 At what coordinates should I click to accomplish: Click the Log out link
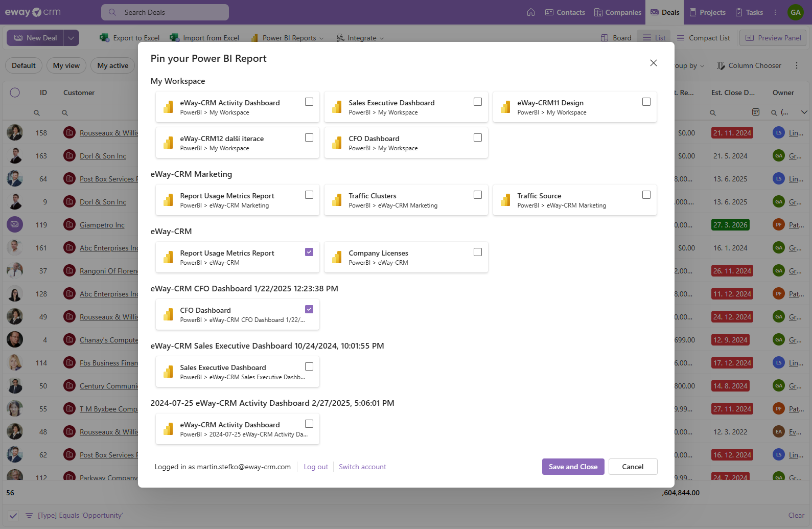(316, 467)
